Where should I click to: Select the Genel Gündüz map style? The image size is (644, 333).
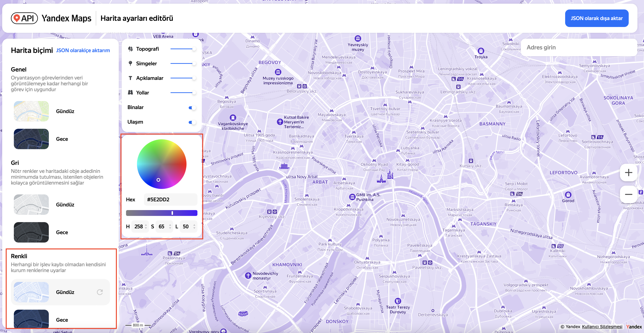click(60, 111)
